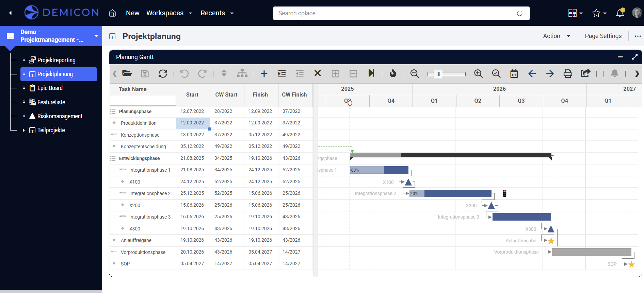Click the SOP star milestone marker
This screenshot has height=293, width=644.
pyautogui.click(x=631, y=264)
